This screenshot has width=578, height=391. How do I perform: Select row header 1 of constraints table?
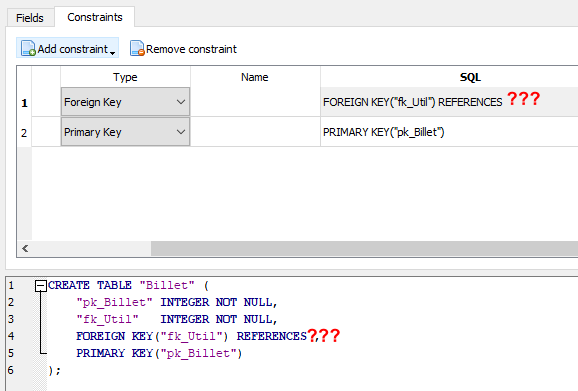click(24, 102)
